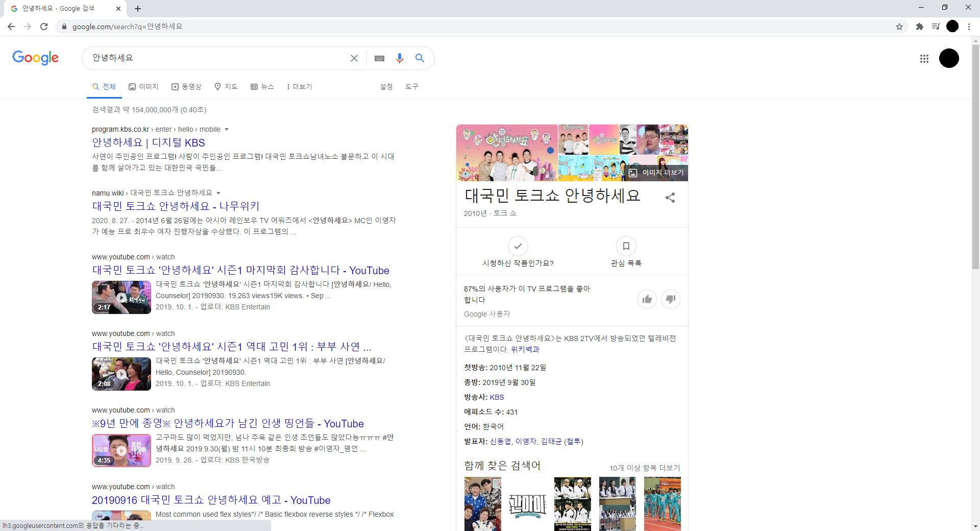Go forward in browser history
Image resolution: width=980 pixels, height=531 pixels.
click(28, 27)
